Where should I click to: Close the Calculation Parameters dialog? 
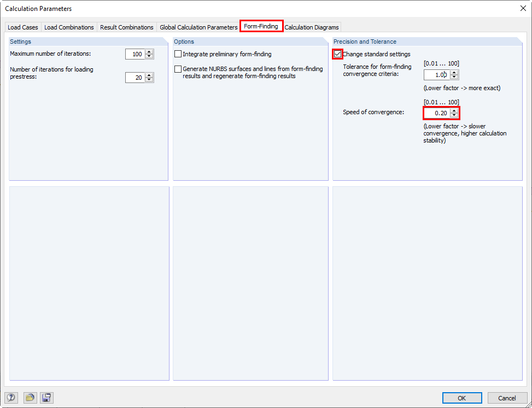pos(523,9)
